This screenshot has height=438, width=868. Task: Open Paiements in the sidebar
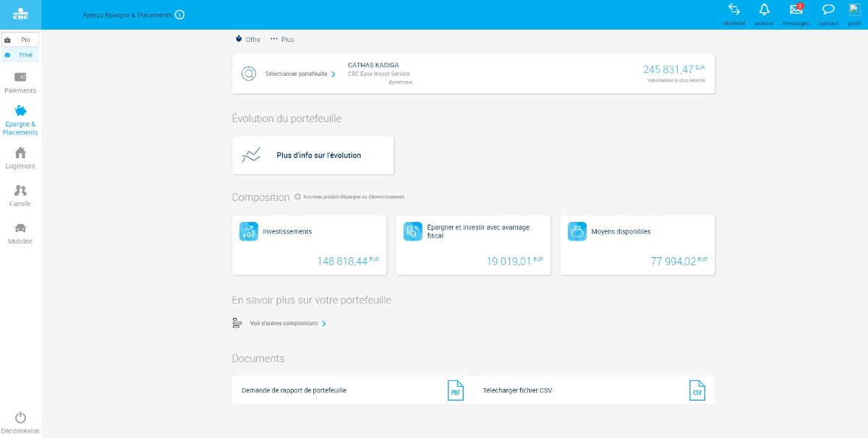tap(20, 82)
